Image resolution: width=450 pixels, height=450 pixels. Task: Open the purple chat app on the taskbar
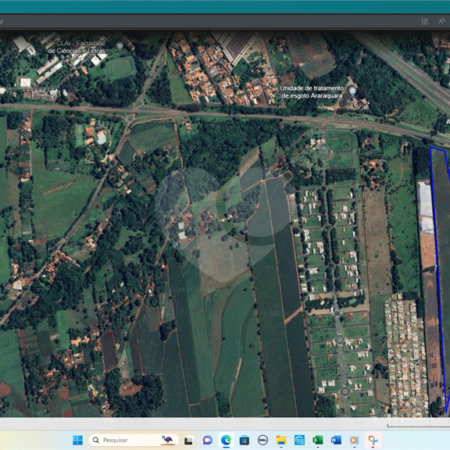(x=207, y=440)
